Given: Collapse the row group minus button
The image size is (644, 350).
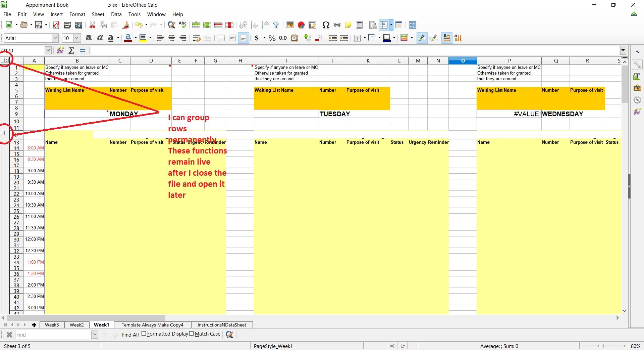Looking at the screenshot, I should pos(3,133).
